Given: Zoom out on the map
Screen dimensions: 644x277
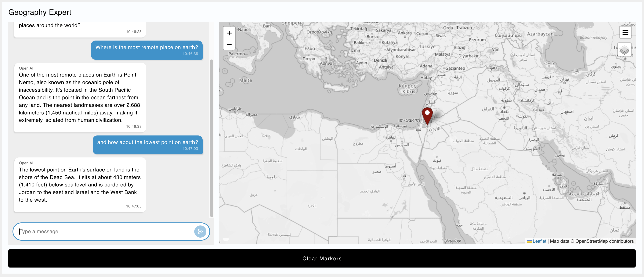Looking at the screenshot, I should [x=229, y=45].
